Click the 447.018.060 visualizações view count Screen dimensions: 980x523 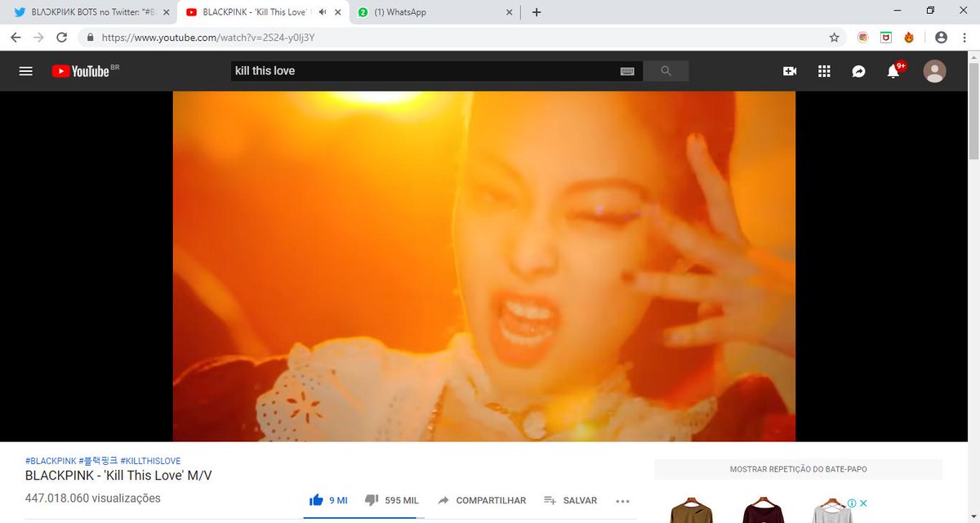click(x=93, y=498)
